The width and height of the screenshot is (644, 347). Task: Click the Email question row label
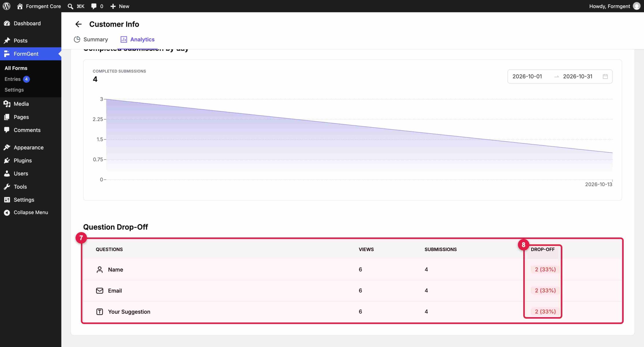pyautogui.click(x=115, y=290)
